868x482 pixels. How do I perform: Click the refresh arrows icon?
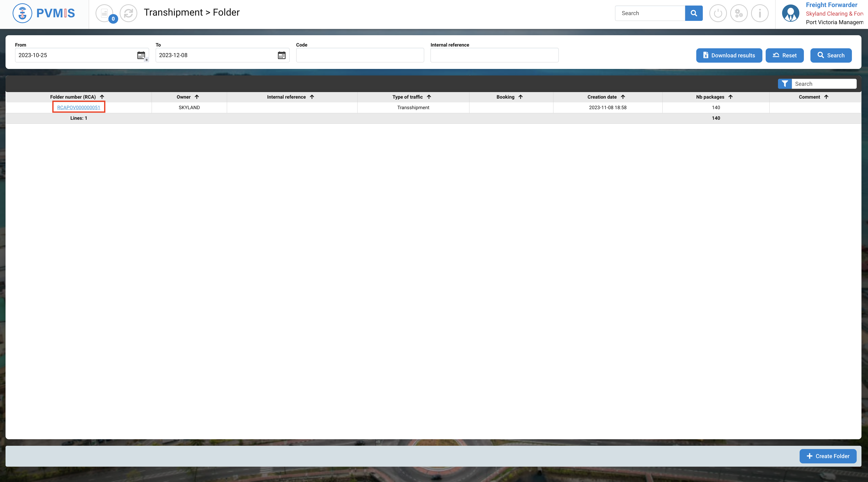pos(128,14)
